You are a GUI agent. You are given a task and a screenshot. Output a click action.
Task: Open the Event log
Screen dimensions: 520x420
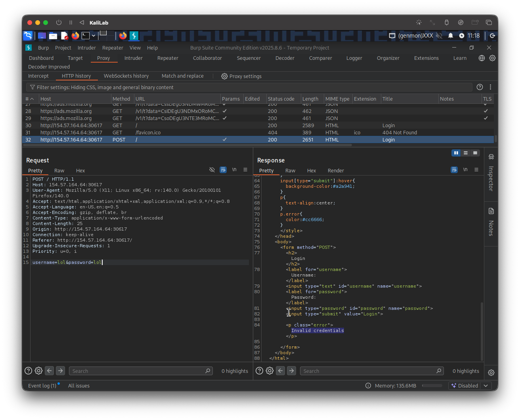point(42,386)
